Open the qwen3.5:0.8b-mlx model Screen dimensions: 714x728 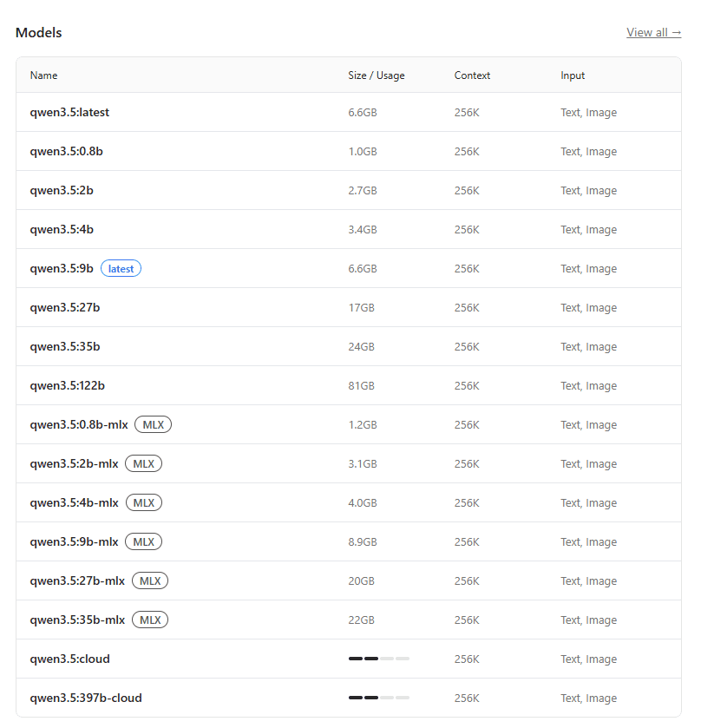pyautogui.click(x=79, y=424)
